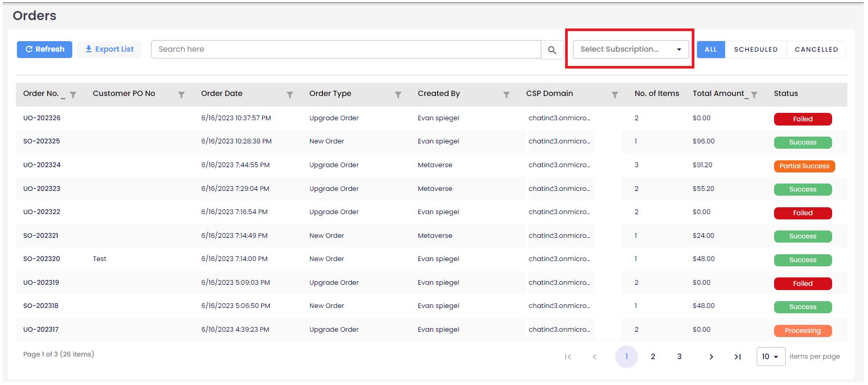868x385 pixels.
Task: Open the Select Subscription dropdown
Action: tap(631, 49)
